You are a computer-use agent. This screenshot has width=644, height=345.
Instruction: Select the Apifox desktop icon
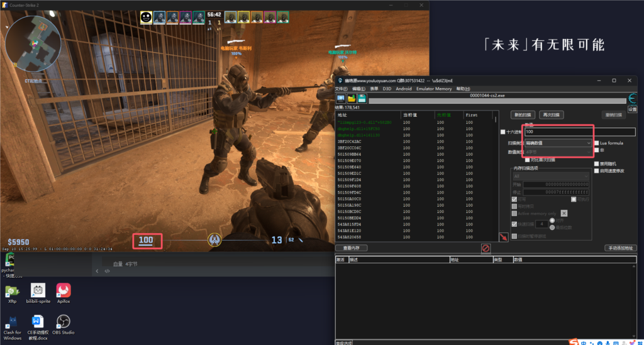pyautogui.click(x=64, y=293)
